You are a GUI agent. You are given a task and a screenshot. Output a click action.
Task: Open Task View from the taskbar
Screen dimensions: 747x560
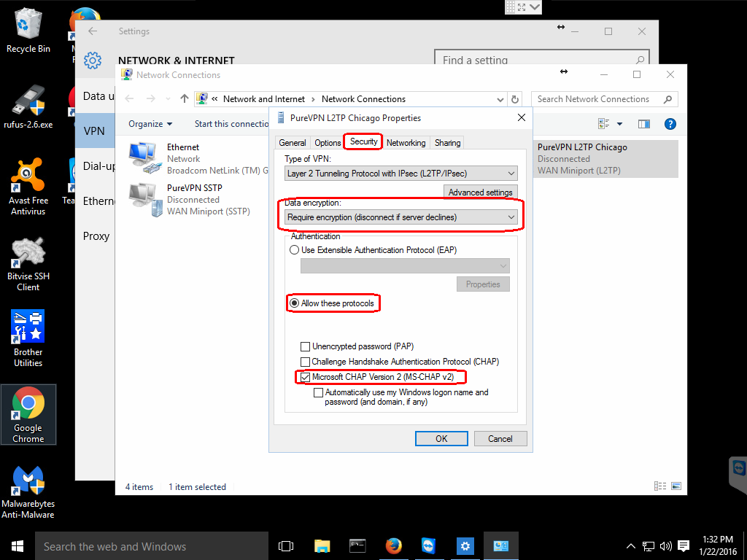click(286, 545)
